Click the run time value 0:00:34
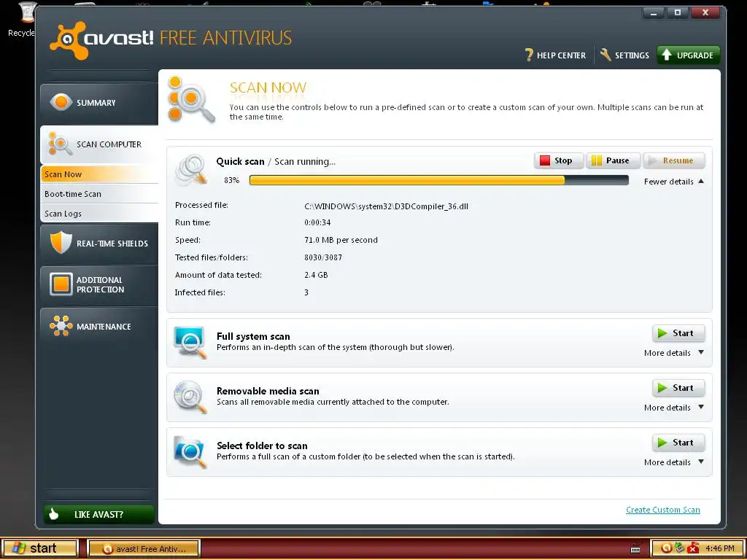The width and height of the screenshot is (747, 560). click(x=317, y=222)
